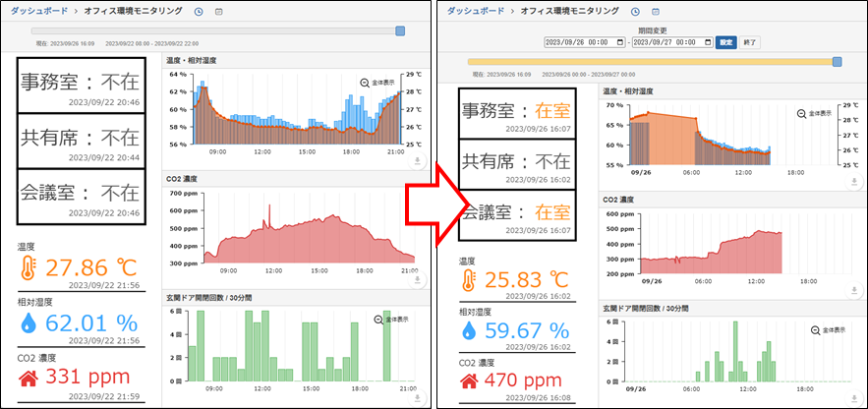Image resolution: width=868 pixels, height=409 pixels.
Task: Open date picker icon in 2023/09/26 00:00 field
Action: tap(620, 42)
